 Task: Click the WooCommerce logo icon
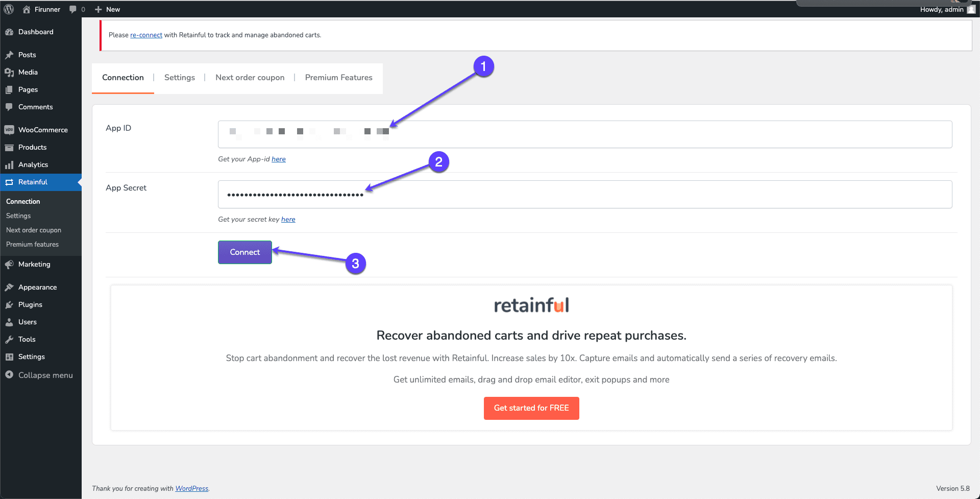click(x=9, y=130)
